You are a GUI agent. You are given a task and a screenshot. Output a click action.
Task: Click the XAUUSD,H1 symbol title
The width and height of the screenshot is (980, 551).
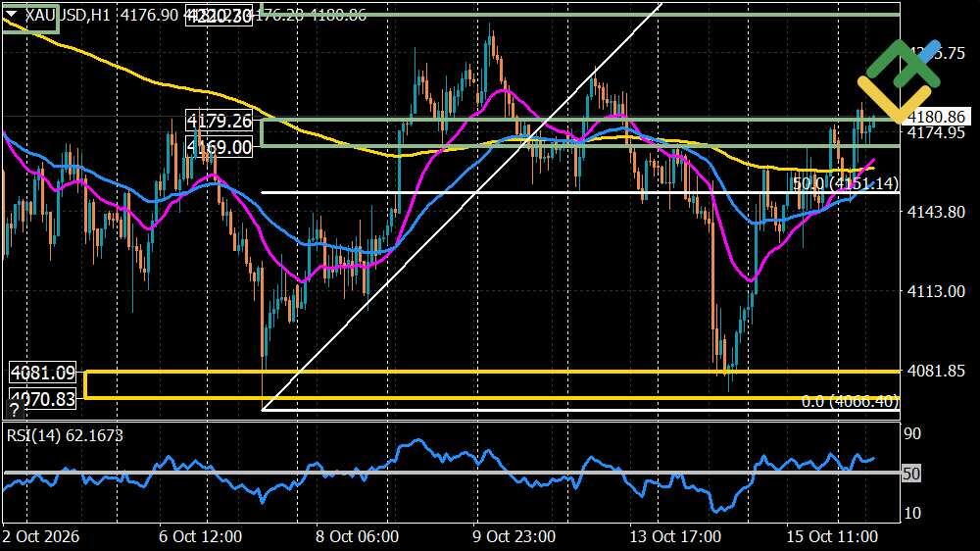(67, 15)
